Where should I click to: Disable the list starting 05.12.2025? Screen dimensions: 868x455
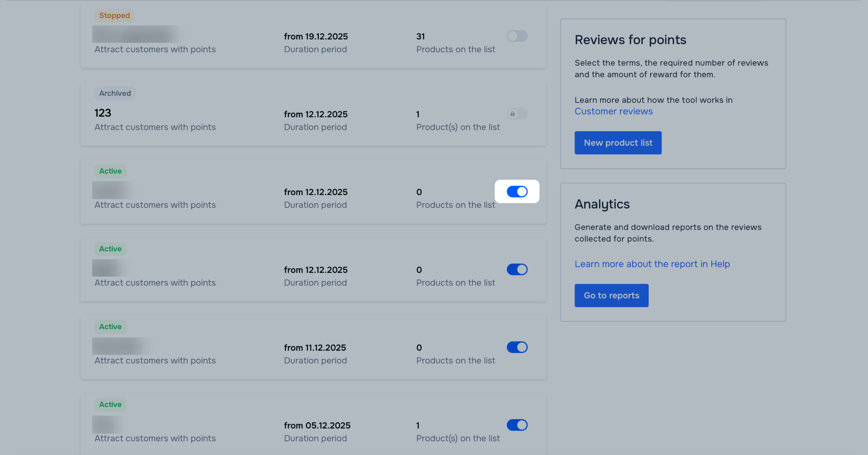(x=517, y=425)
